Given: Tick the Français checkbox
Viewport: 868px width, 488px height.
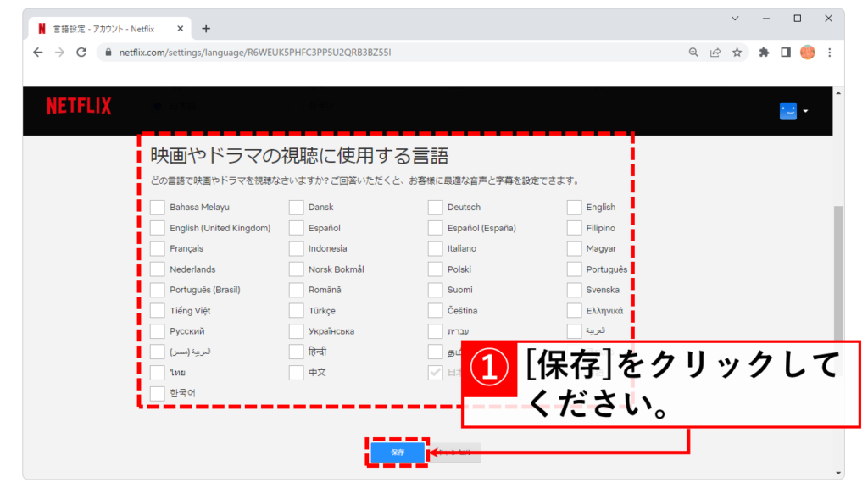Looking at the screenshot, I should click(x=157, y=249).
